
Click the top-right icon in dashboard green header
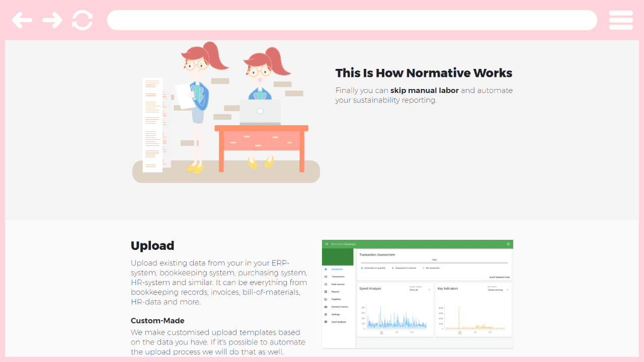point(508,244)
